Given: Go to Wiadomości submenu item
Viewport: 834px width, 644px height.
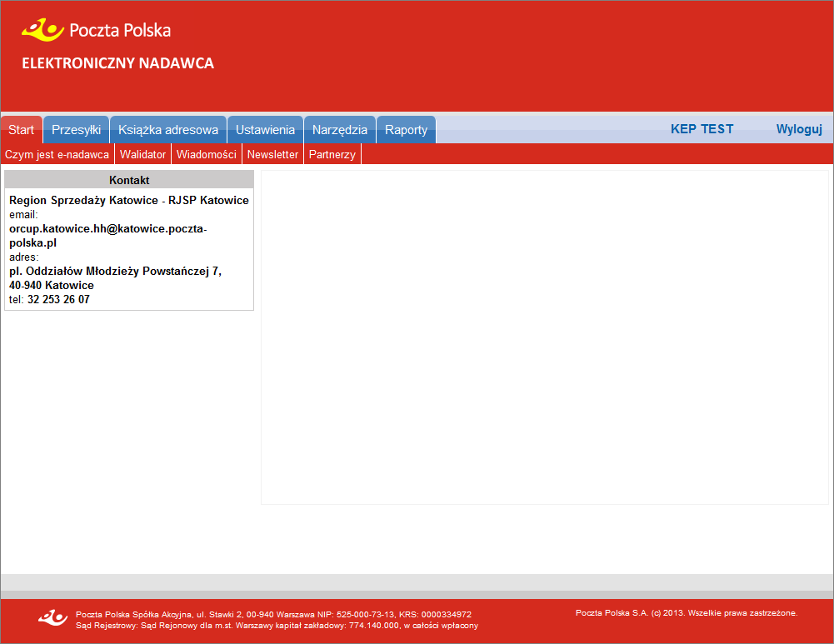Looking at the screenshot, I should point(207,154).
